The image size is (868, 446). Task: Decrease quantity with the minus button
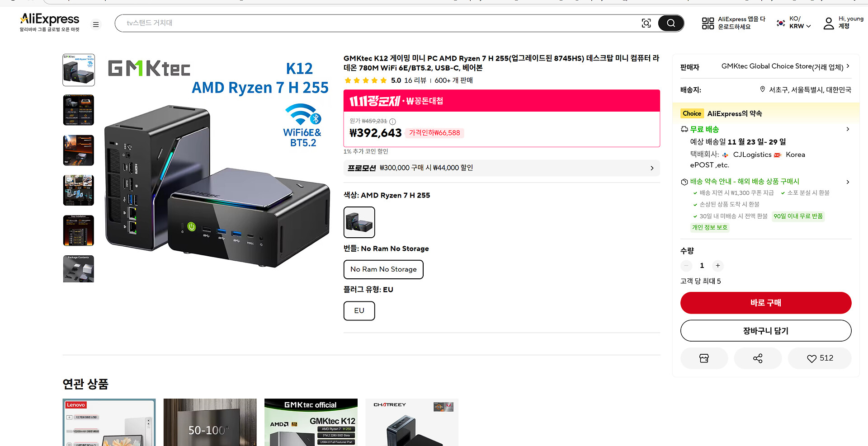coord(686,266)
